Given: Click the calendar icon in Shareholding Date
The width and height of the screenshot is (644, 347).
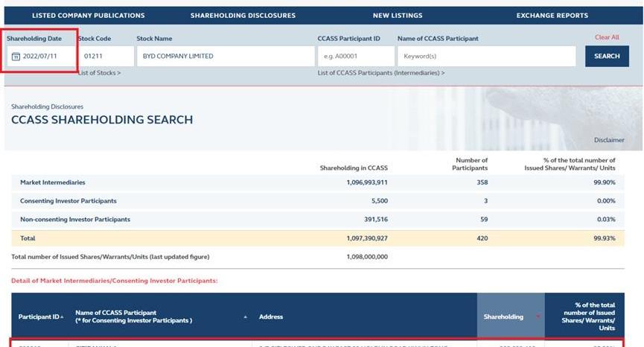Looking at the screenshot, I should [x=16, y=57].
